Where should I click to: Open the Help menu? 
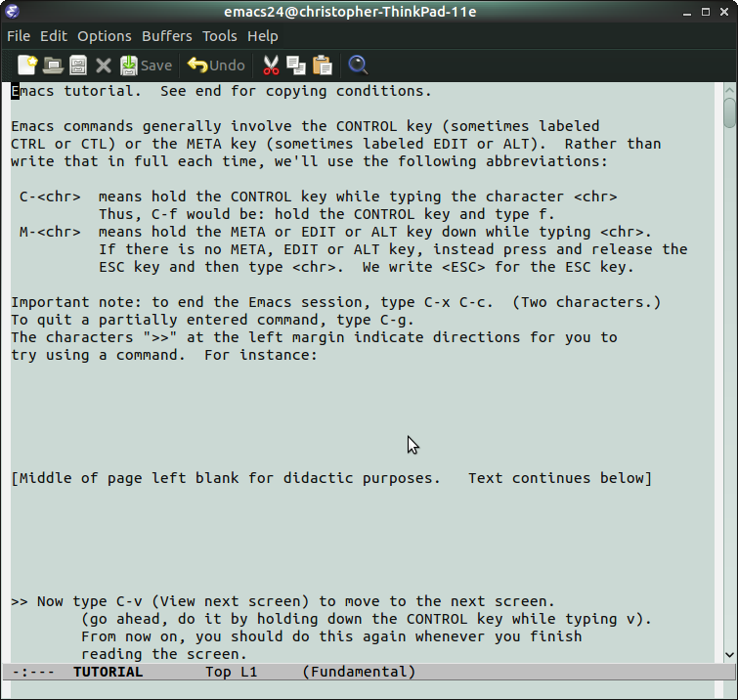tap(263, 36)
